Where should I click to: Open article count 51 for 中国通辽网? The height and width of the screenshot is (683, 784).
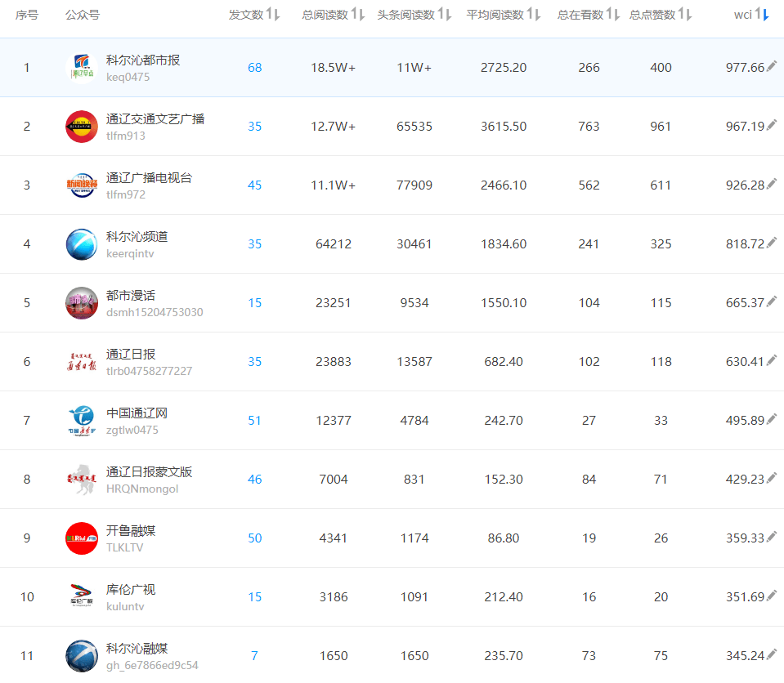(x=255, y=421)
